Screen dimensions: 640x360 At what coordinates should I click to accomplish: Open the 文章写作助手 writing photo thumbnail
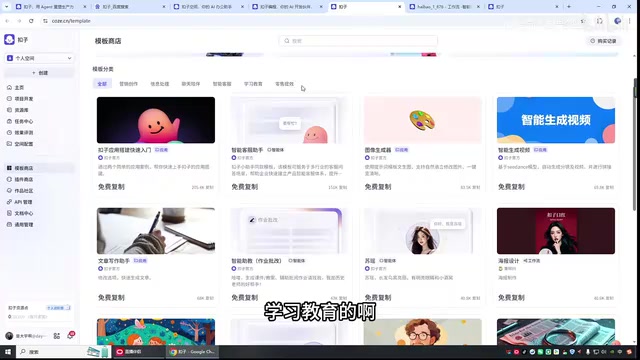(x=156, y=231)
